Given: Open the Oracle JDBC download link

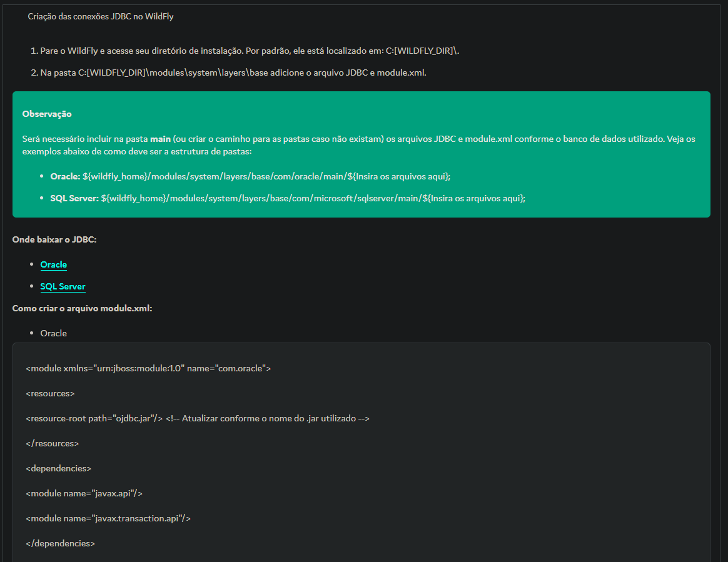Looking at the screenshot, I should point(54,264).
